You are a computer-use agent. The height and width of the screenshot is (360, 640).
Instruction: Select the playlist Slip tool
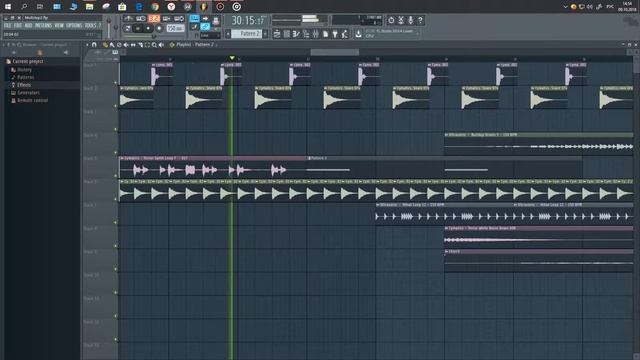tap(133, 44)
